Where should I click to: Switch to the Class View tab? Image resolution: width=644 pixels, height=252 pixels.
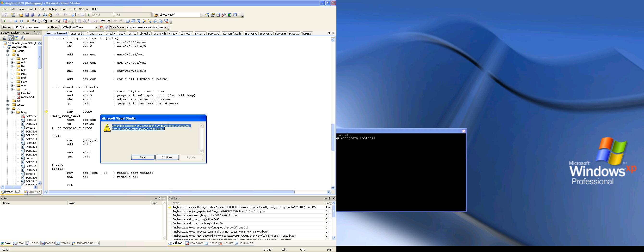click(x=33, y=192)
